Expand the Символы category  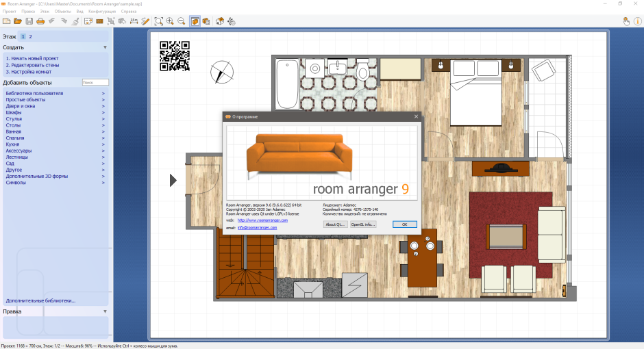[55, 183]
